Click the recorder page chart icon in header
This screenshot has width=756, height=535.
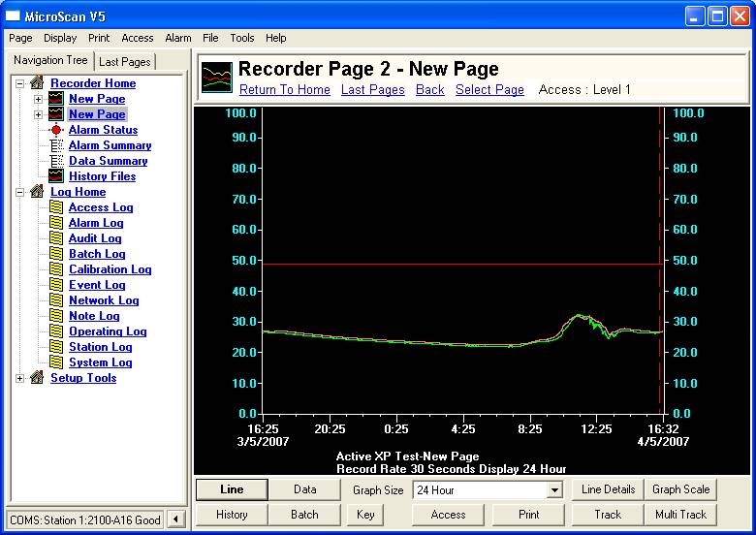point(217,78)
